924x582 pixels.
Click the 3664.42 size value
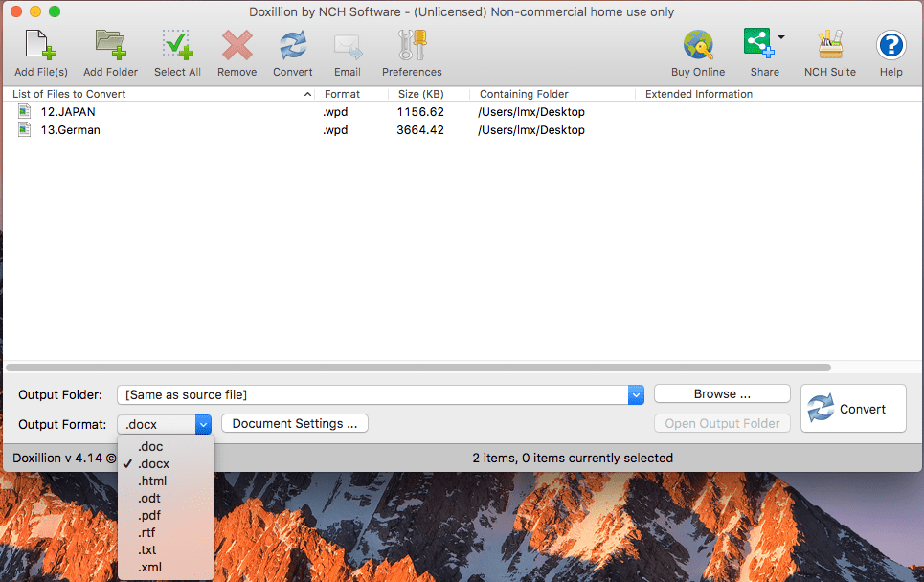point(420,130)
